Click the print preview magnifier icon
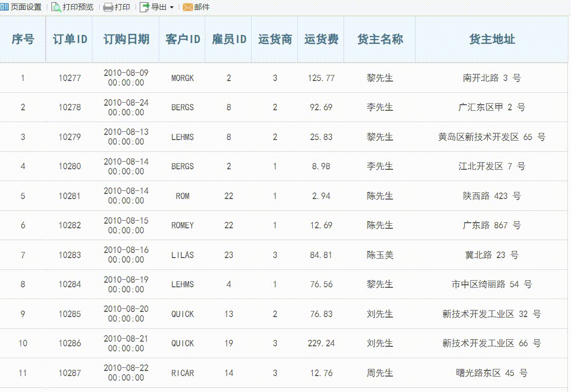 (56, 7)
